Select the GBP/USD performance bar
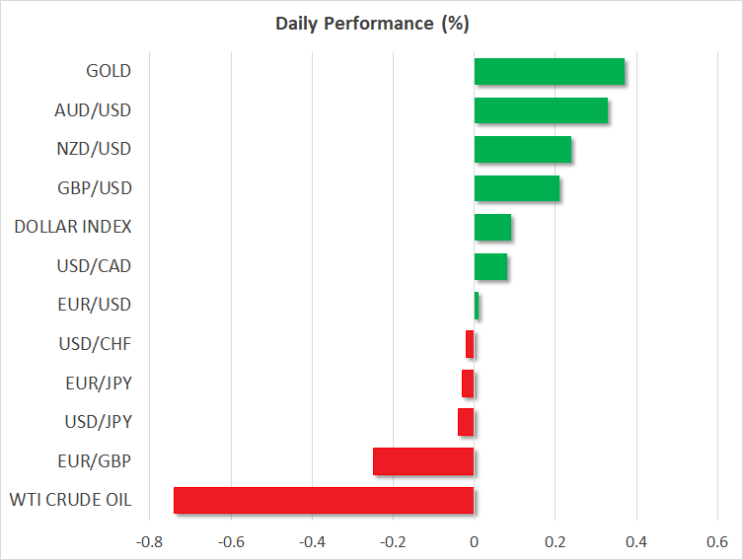743x560 pixels. [x=517, y=188]
